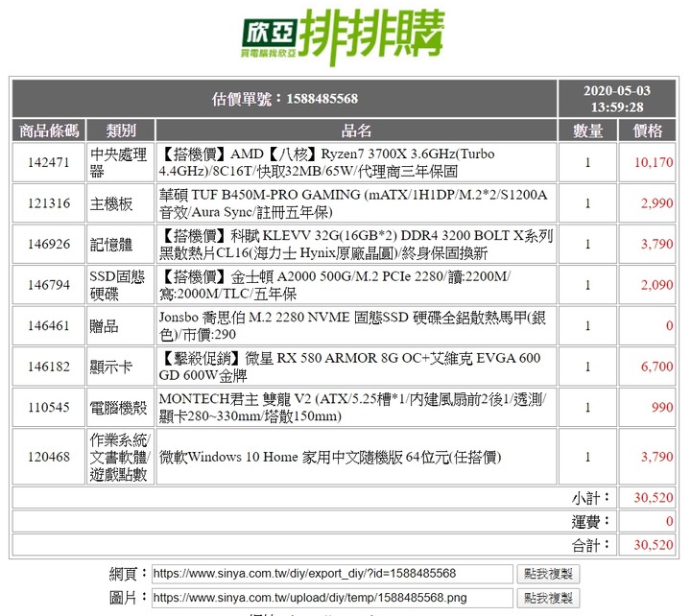
Task: Click the 網頁 label
Action: [128, 574]
